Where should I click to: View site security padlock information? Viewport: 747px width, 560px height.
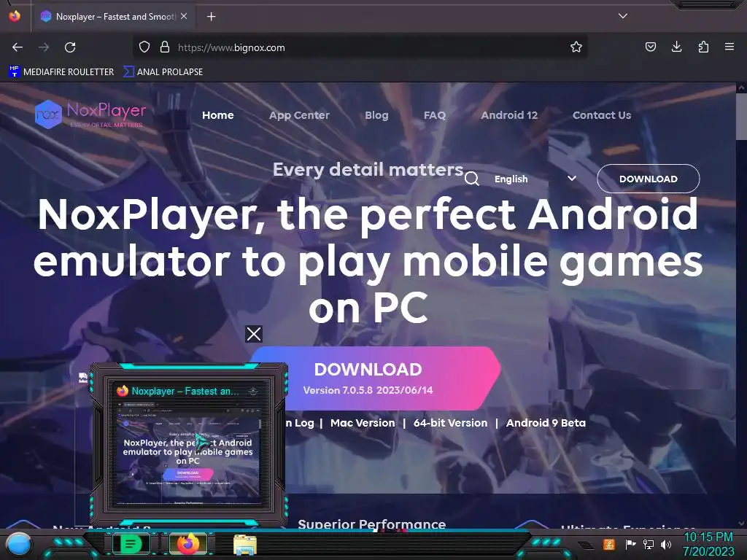(165, 47)
